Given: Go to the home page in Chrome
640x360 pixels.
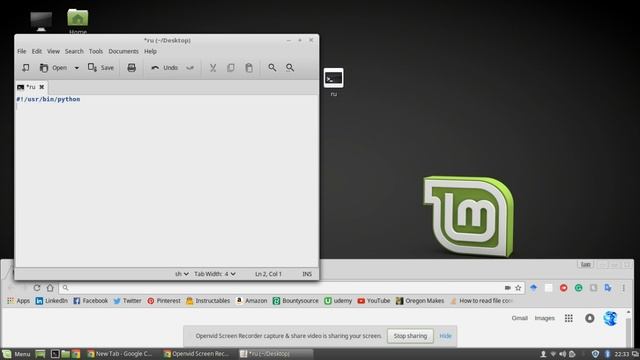Looking at the screenshot, I should (x=50, y=288).
